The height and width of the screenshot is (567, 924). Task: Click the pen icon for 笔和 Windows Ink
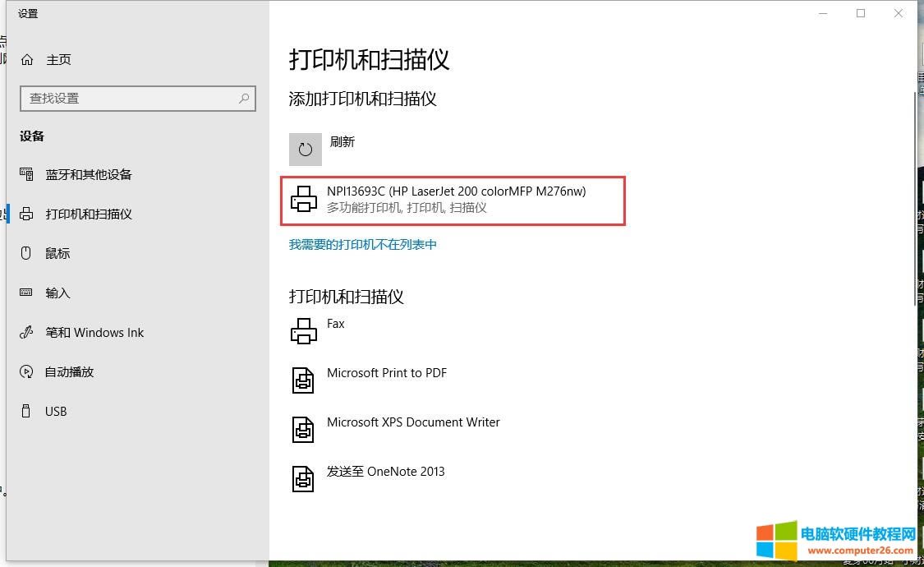(x=25, y=332)
